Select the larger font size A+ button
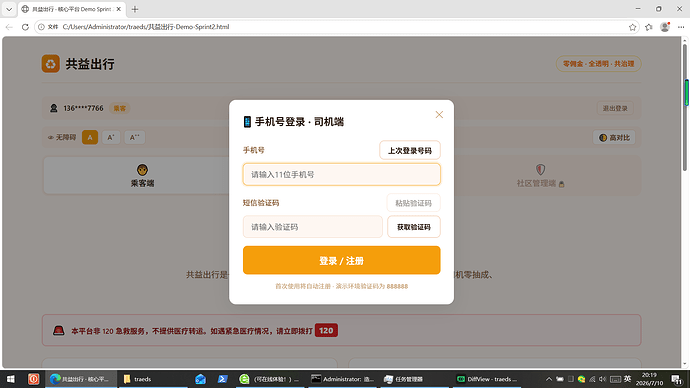The height and width of the screenshot is (388, 690). (x=111, y=137)
